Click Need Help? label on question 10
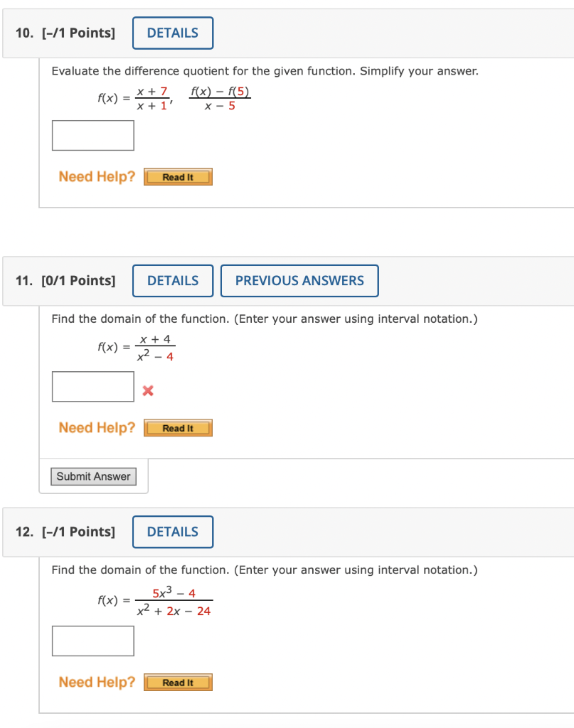574x728 pixels. [96, 176]
